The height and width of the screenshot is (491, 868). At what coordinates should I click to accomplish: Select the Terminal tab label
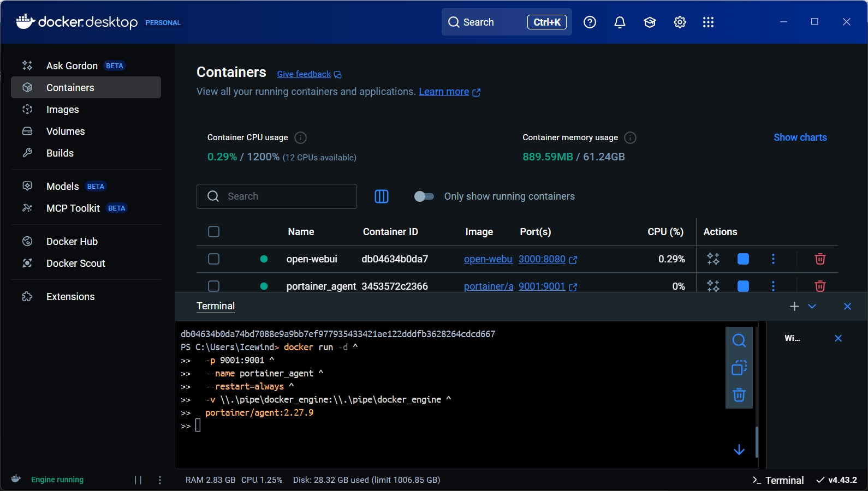(x=216, y=306)
